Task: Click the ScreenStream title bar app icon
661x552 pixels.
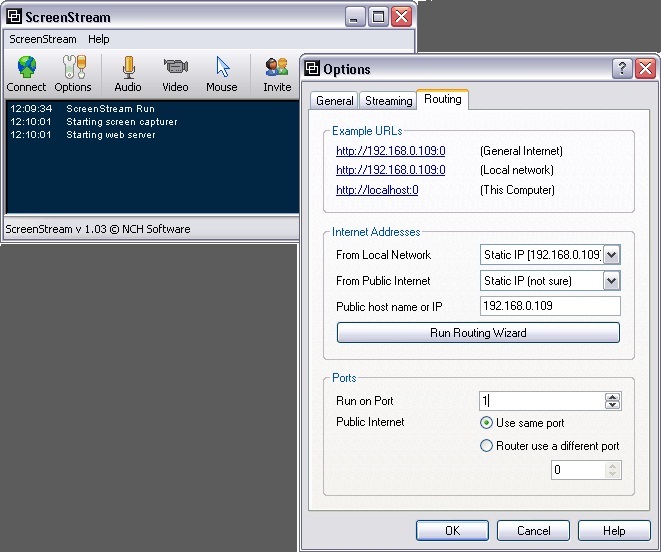Action: tap(14, 17)
